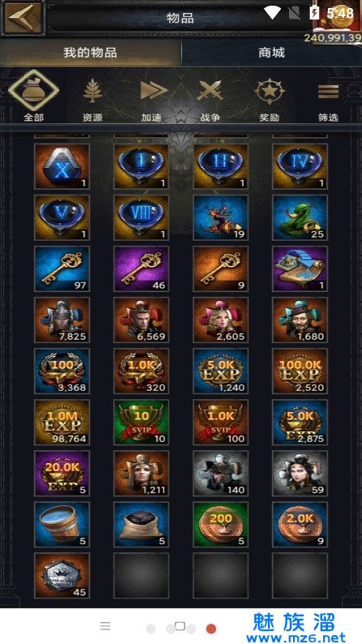Pick the green snake decoration item

pos(300,217)
